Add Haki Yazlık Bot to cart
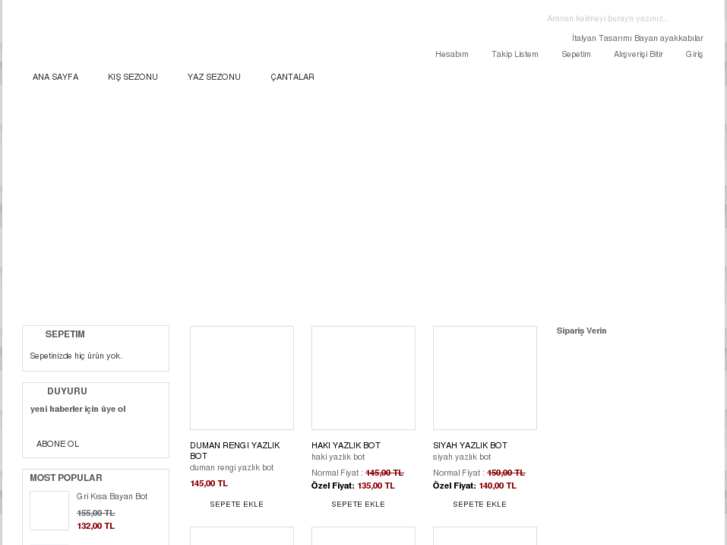The image size is (727, 545). click(x=358, y=504)
